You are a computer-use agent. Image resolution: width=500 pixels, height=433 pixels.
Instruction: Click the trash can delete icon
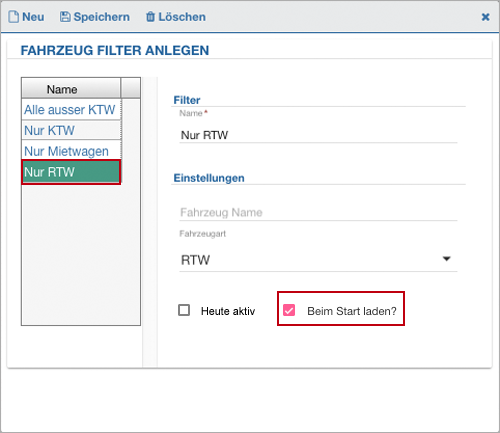click(150, 17)
